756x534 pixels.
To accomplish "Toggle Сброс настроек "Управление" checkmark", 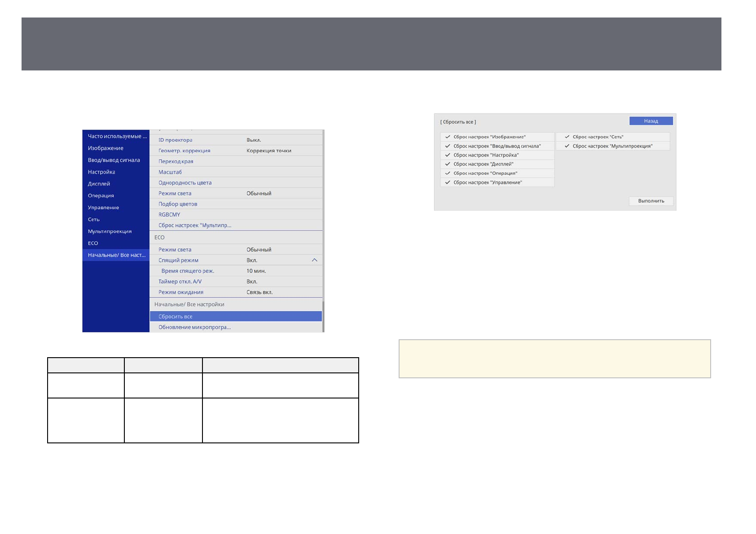I will pyautogui.click(x=448, y=183).
